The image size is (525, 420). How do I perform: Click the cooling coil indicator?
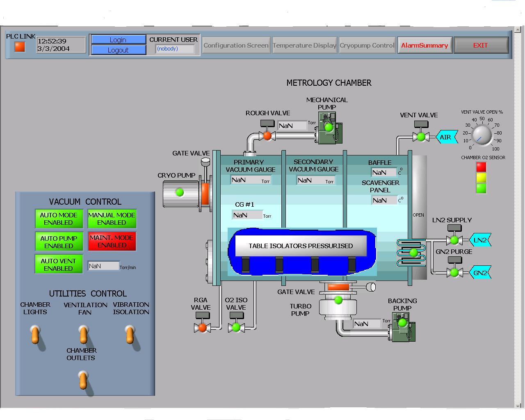[x=413, y=253]
